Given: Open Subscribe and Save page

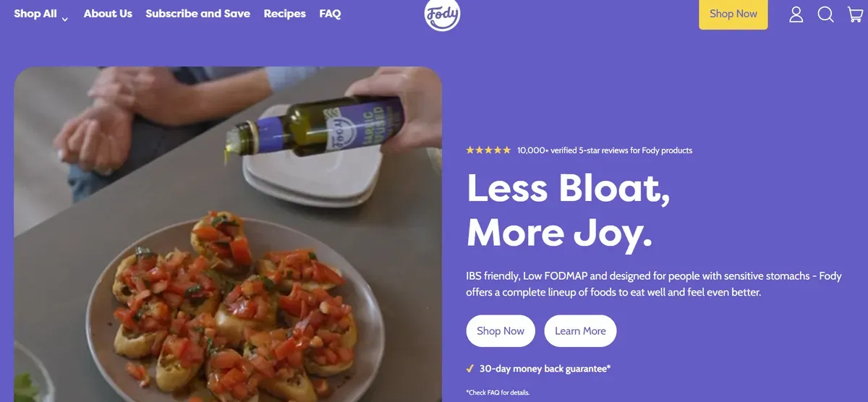Looking at the screenshot, I should [197, 14].
